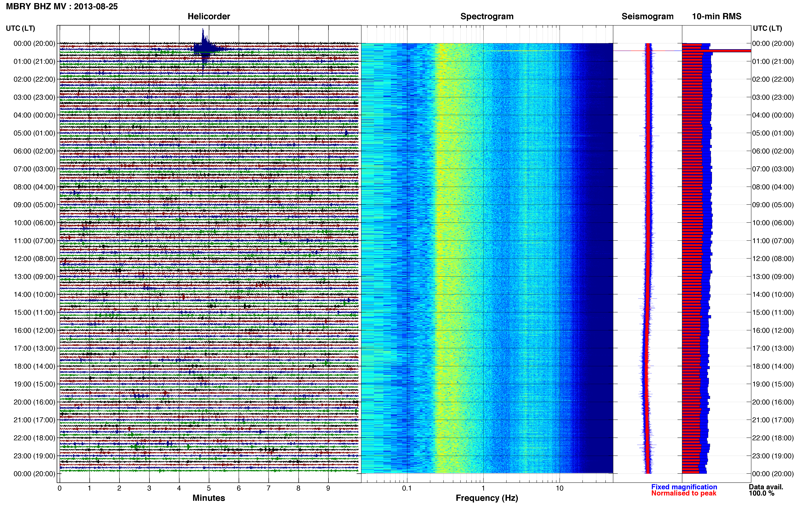This screenshot has height=508, width=812.
Task: Click the right time label '02:00 (22:00)'
Action: (773, 79)
